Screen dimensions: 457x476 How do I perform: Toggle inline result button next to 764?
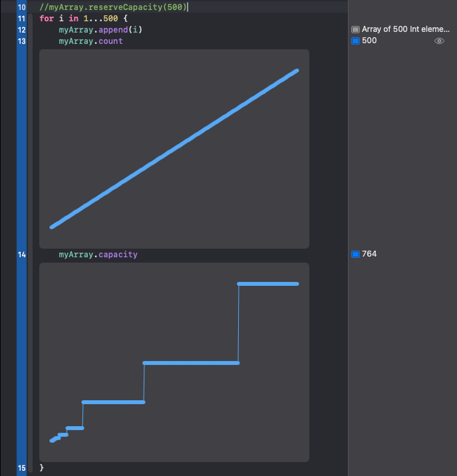(355, 254)
